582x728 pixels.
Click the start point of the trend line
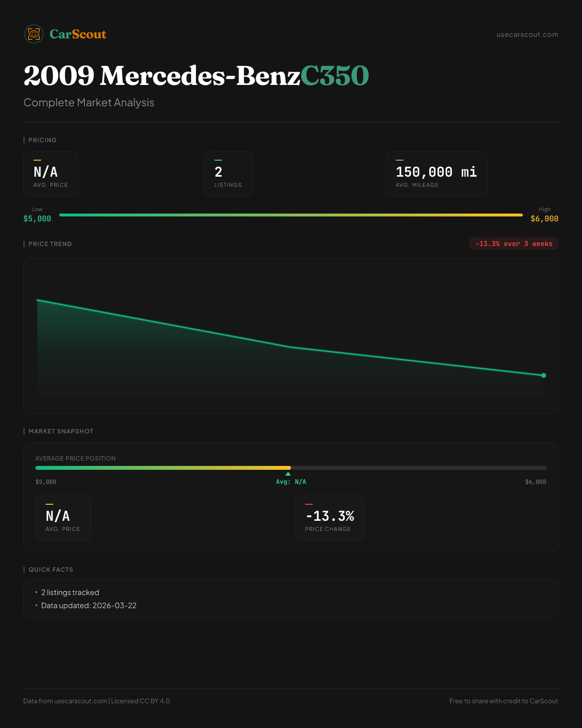tap(38, 300)
